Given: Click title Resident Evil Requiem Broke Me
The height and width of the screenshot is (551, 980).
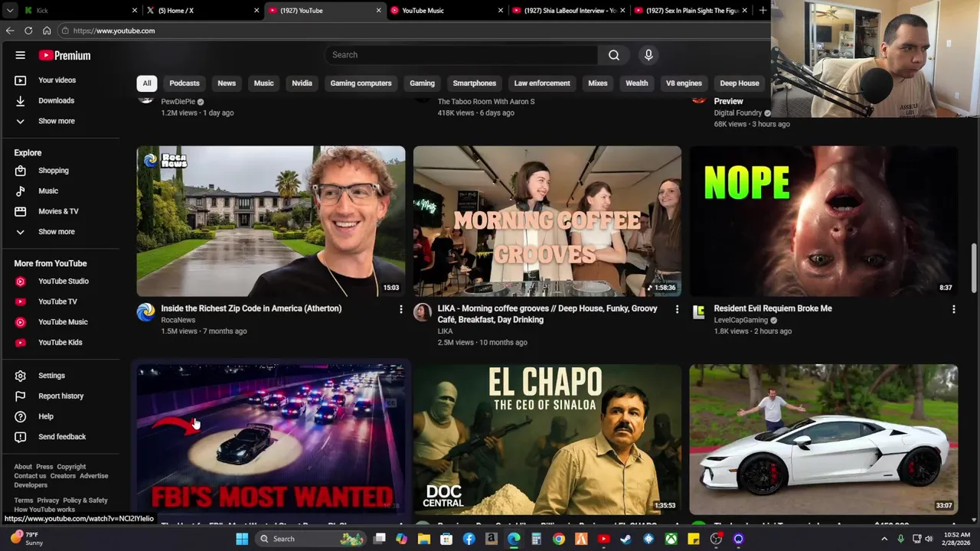Looking at the screenshot, I should (x=773, y=308).
